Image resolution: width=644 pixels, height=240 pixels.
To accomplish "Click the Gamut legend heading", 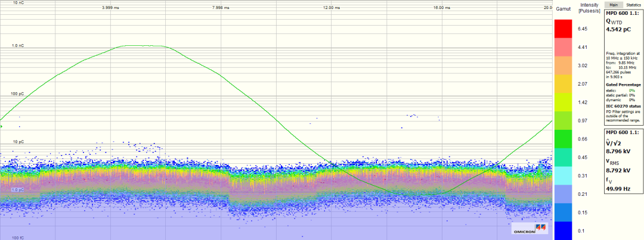I will [563, 10].
